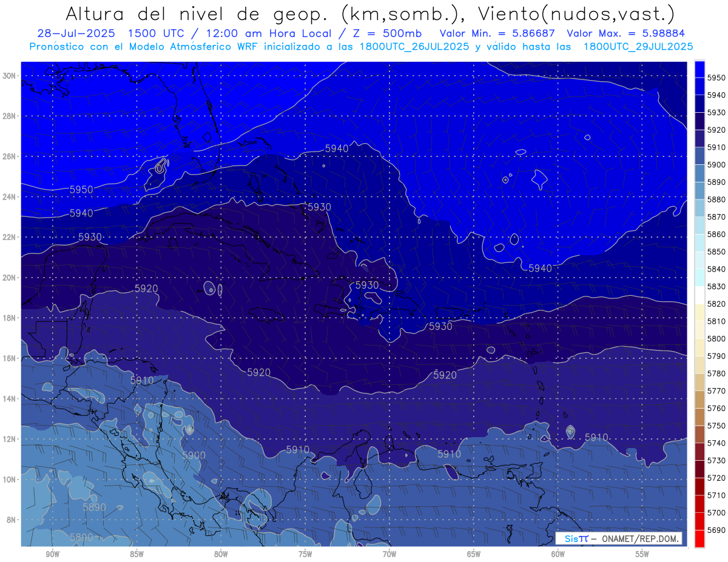The width and height of the screenshot is (728, 562).
Task: Click the 85W longitude axis label
Action: coord(136,555)
